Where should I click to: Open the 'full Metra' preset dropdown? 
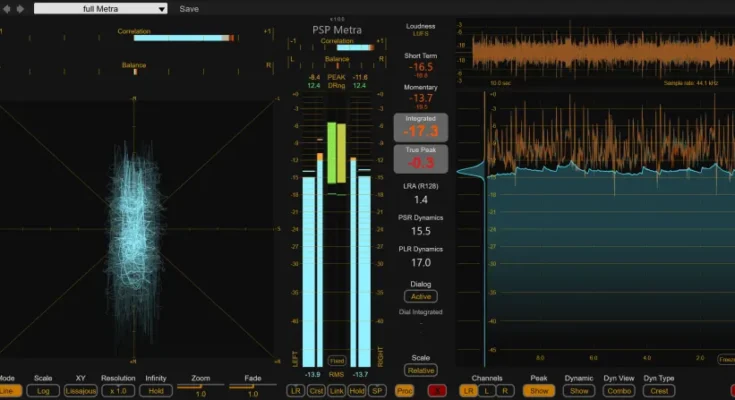pyautogui.click(x=100, y=9)
